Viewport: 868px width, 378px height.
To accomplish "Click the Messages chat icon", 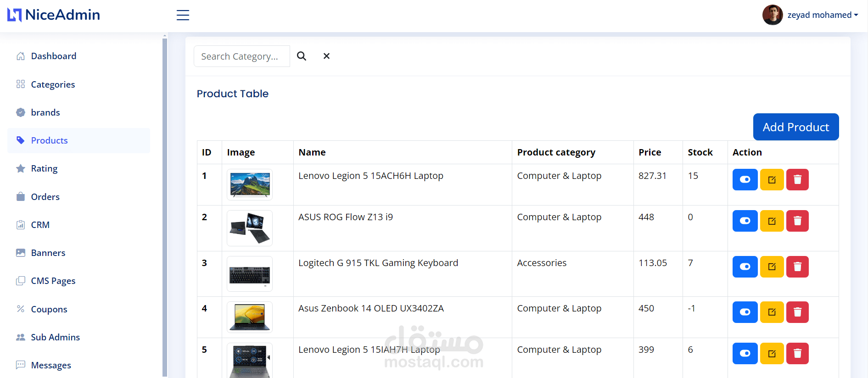I will tap(21, 365).
